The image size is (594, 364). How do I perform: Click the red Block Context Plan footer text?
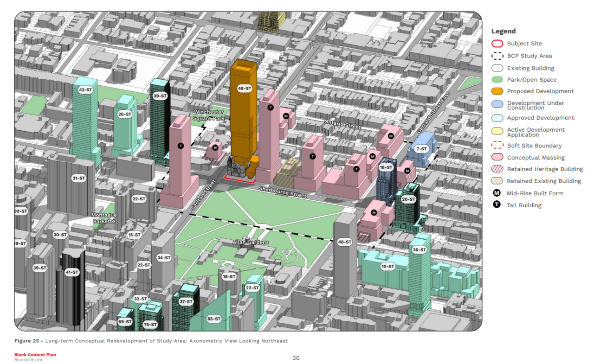(x=35, y=355)
